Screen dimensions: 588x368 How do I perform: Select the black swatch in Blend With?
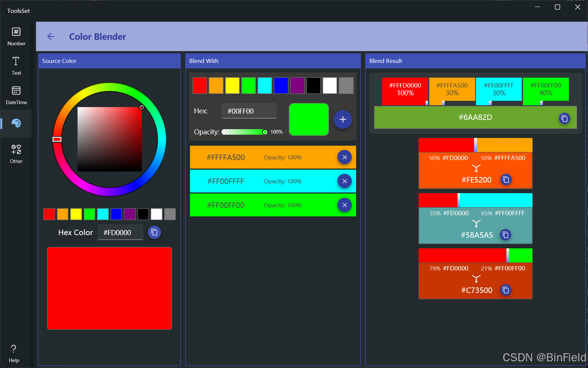click(x=313, y=86)
